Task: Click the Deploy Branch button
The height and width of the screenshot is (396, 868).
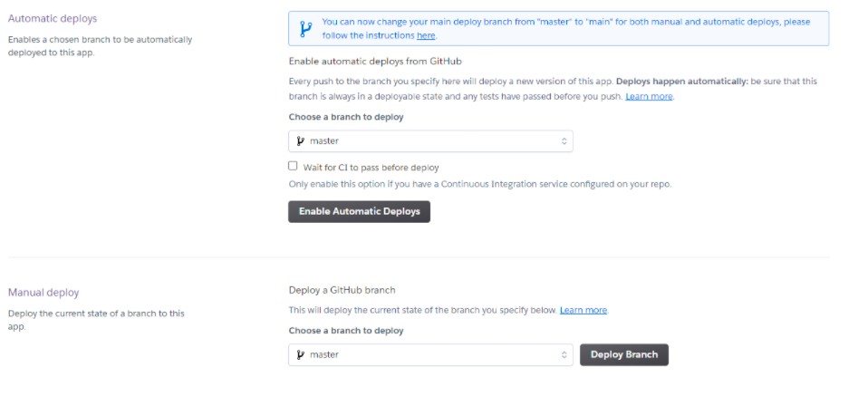Action: pos(624,354)
